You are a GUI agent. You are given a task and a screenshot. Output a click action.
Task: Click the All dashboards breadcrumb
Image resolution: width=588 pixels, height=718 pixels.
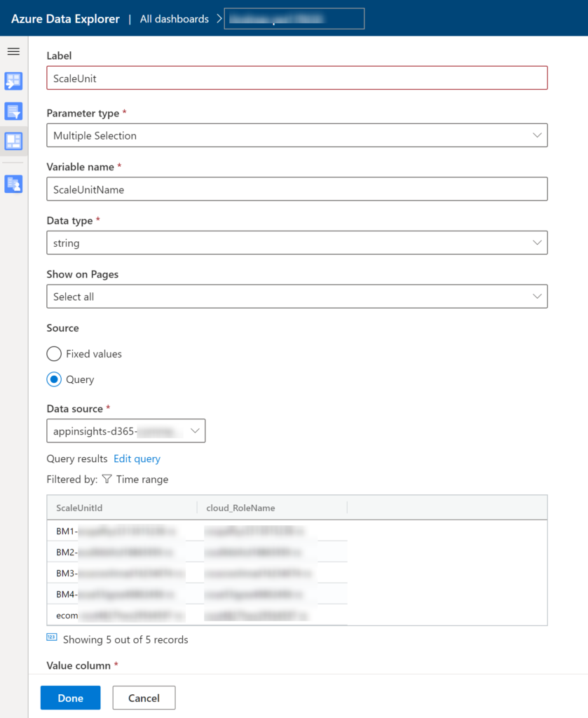pos(175,19)
